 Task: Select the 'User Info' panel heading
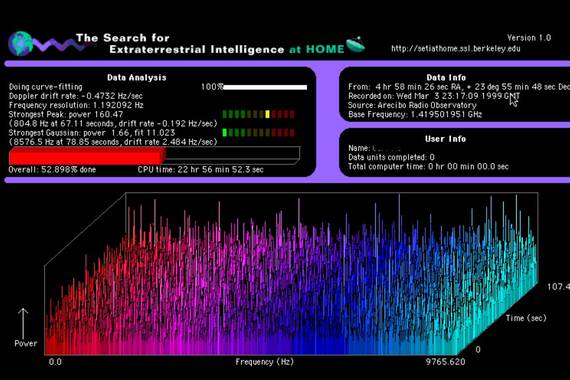[445, 139]
